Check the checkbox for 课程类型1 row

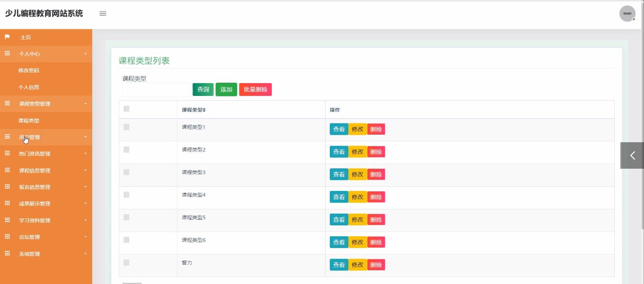126,127
